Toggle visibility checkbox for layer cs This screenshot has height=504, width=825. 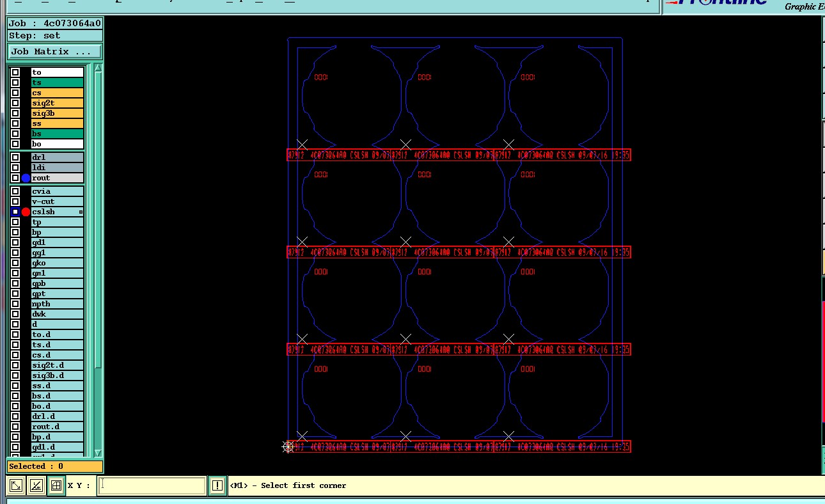15,93
